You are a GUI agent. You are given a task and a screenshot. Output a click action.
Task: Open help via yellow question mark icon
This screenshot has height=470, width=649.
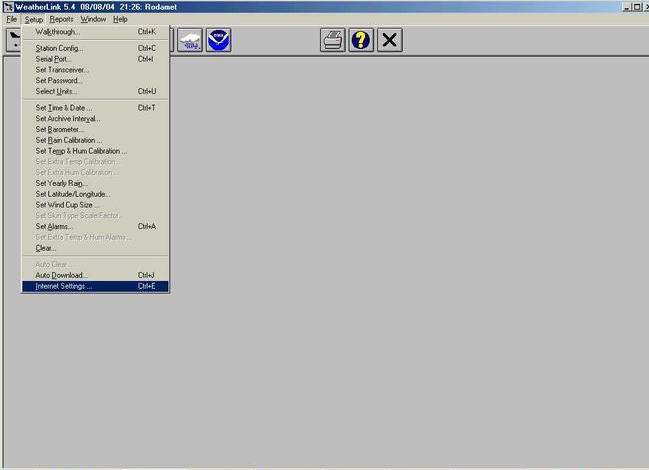point(361,40)
